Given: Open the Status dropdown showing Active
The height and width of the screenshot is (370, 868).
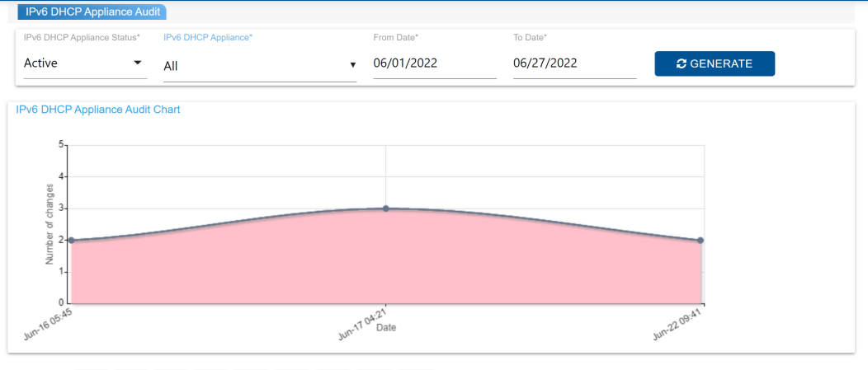Looking at the screenshot, I should [x=84, y=63].
